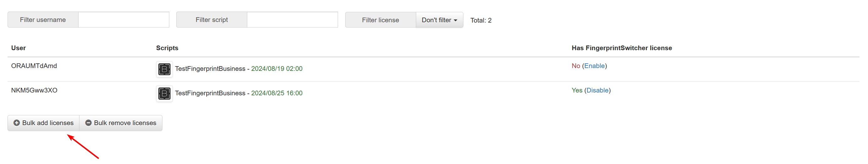Select the NKM5Gww3XO username cell
Screen dimensions: 868x164
[34, 90]
